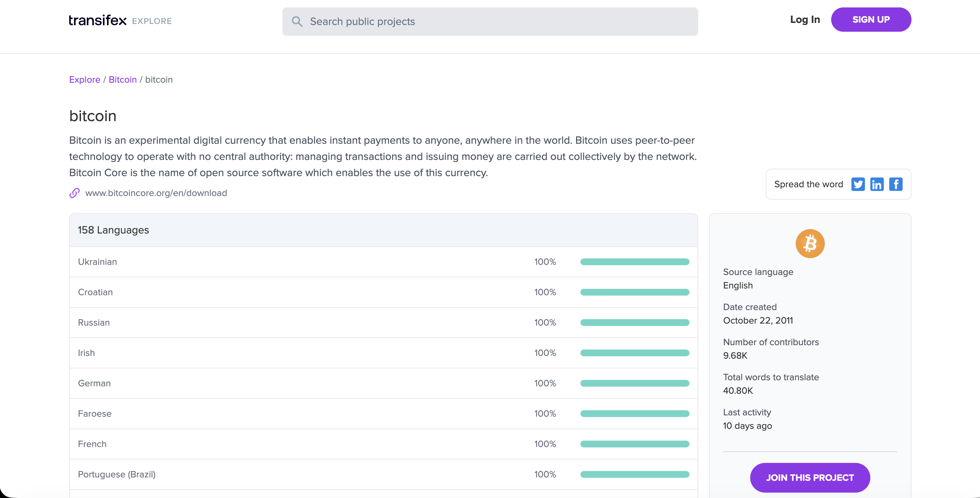This screenshot has width=980, height=498.
Task: Select the Russian language row
Action: [383, 323]
